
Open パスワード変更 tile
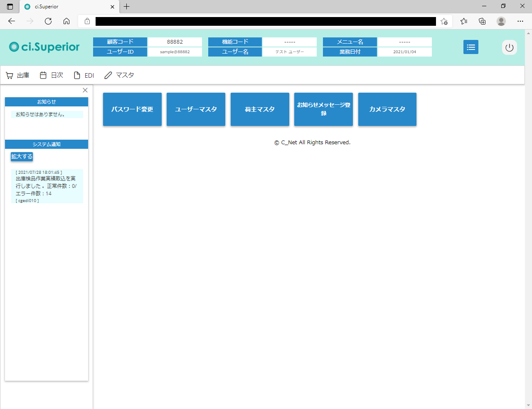132,109
